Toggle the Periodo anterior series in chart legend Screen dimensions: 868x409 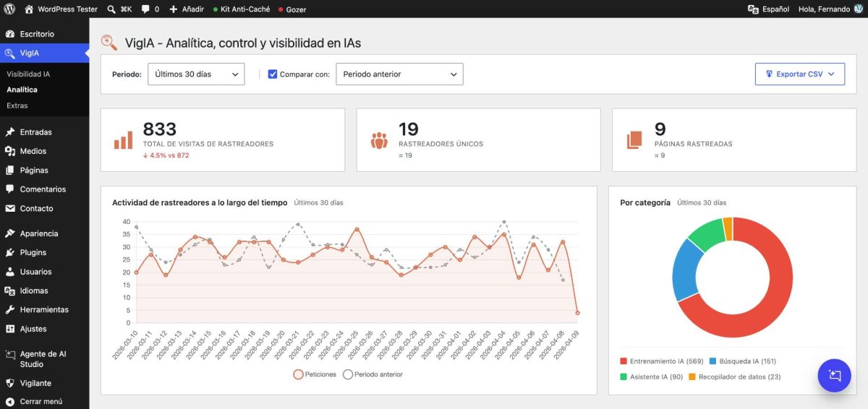coord(373,374)
